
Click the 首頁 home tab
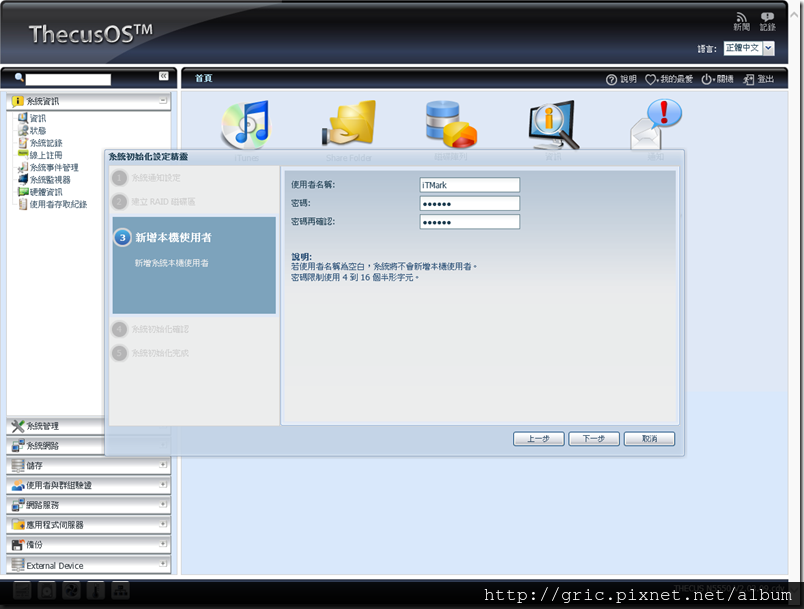coord(204,78)
